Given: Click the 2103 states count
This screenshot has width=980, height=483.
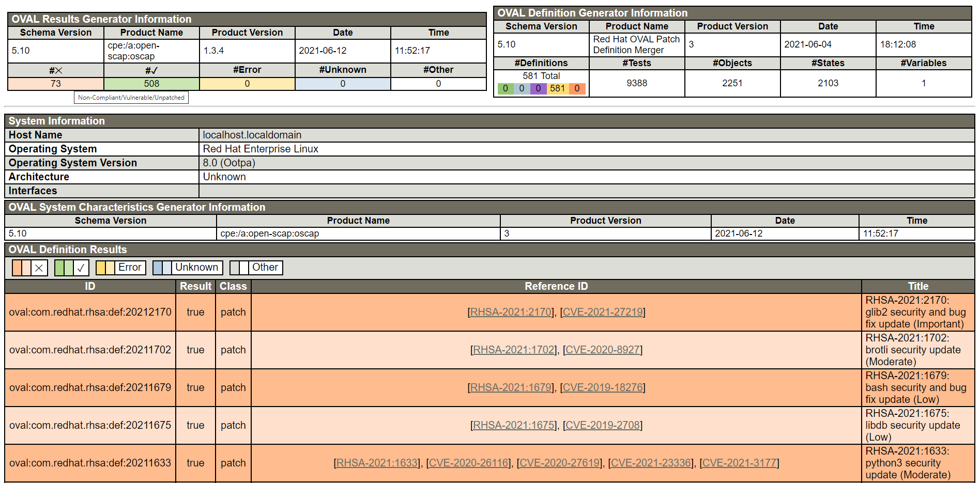Looking at the screenshot, I should [828, 83].
